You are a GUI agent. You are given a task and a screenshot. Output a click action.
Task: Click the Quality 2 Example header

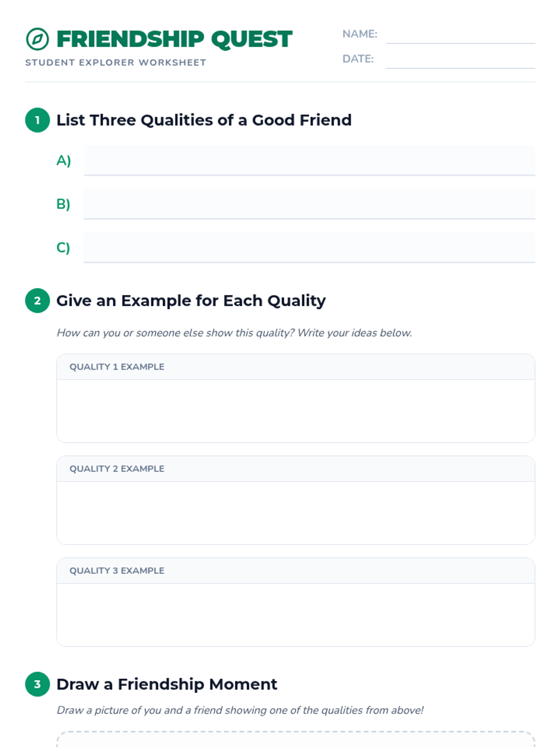tap(117, 469)
